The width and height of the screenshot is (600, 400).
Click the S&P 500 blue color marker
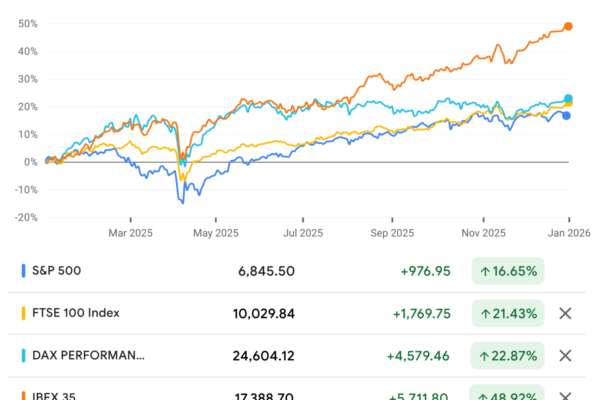click(x=23, y=271)
